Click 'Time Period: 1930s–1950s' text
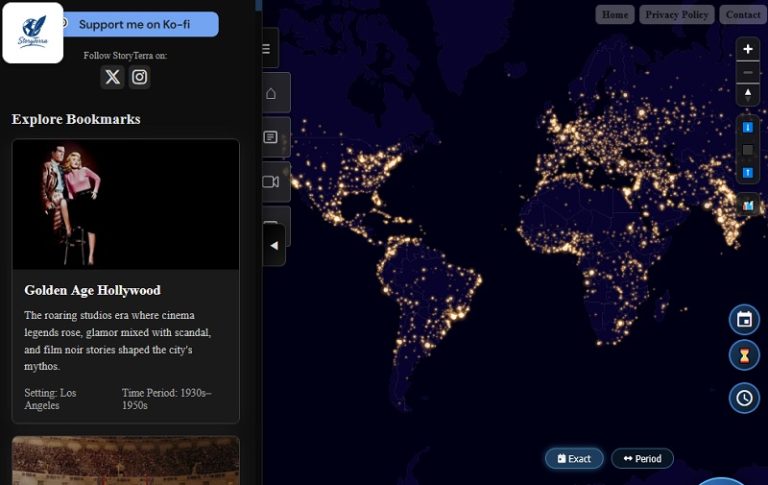768x485 pixels. (167, 399)
